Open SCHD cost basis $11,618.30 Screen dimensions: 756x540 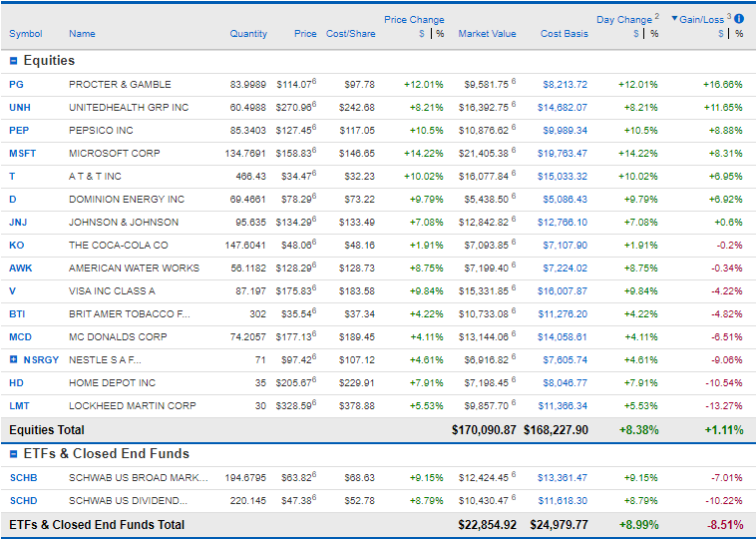point(563,501)
